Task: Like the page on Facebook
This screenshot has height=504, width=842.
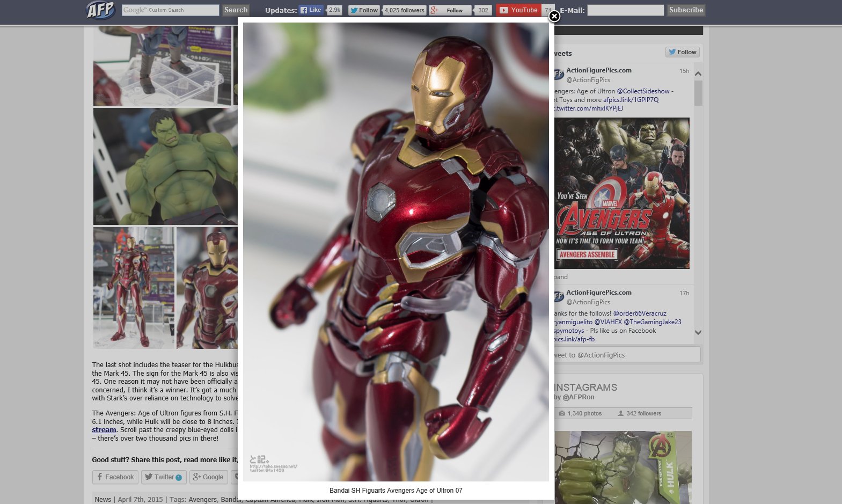Action: pos(311,10)
